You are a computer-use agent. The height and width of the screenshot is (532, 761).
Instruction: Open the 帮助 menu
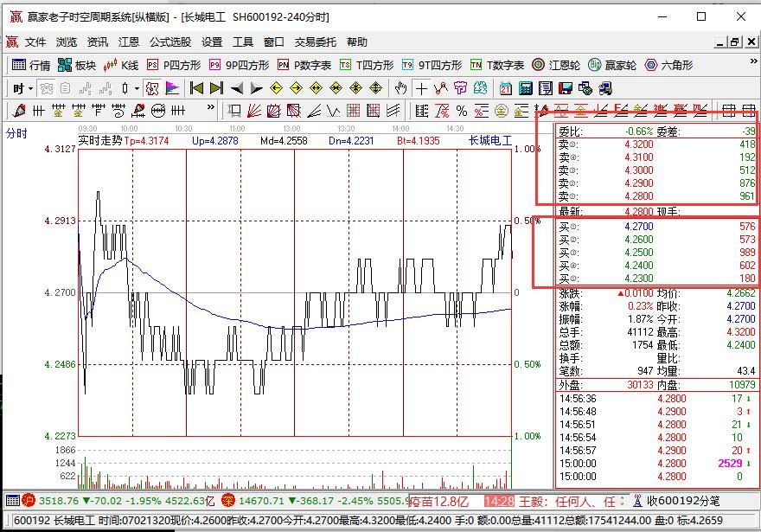(x=357, y=42)
